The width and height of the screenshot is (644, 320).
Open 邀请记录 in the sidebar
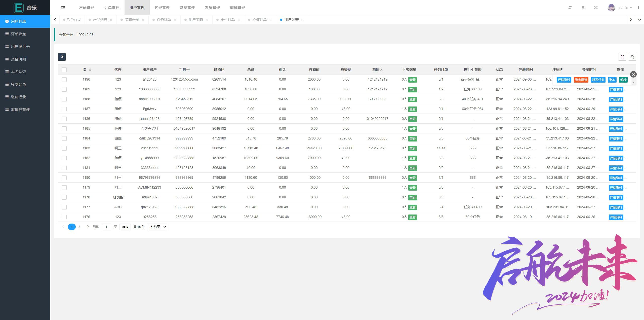coord(25,97)
